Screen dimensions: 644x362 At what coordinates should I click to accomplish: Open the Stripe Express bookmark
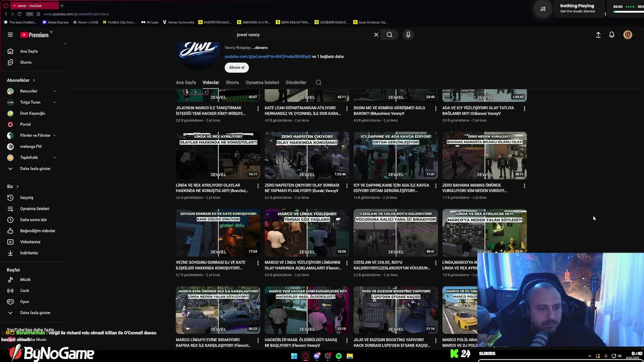coord(55,22)
